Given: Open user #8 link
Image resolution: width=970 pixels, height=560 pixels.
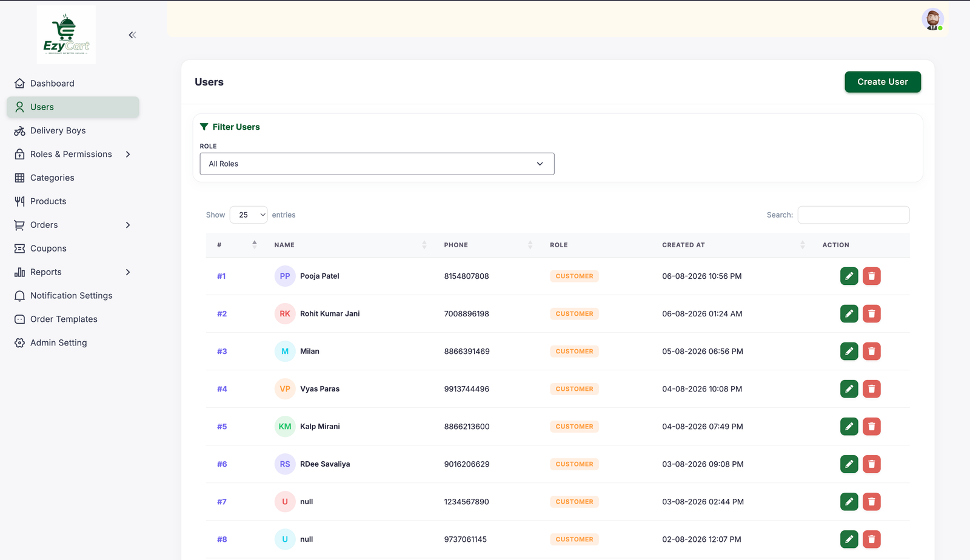Looking at the screenshot, I should pyautogui.click(x=222, y=539).
